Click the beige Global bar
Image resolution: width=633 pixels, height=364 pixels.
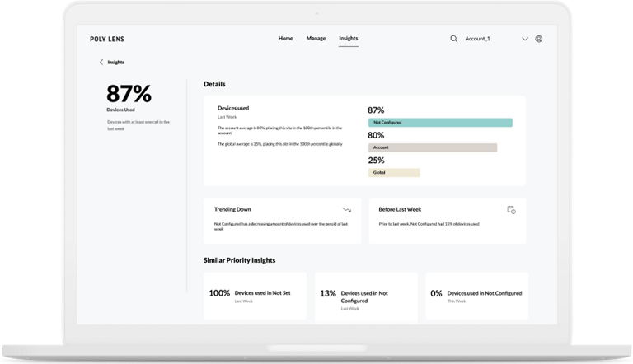click(x=394, y=173)
